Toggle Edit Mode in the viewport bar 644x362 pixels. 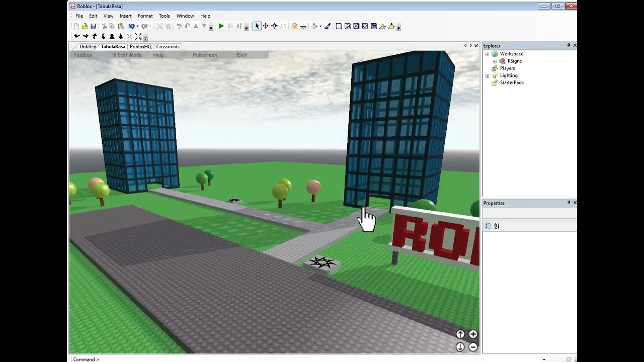click(x=127, y=55)
